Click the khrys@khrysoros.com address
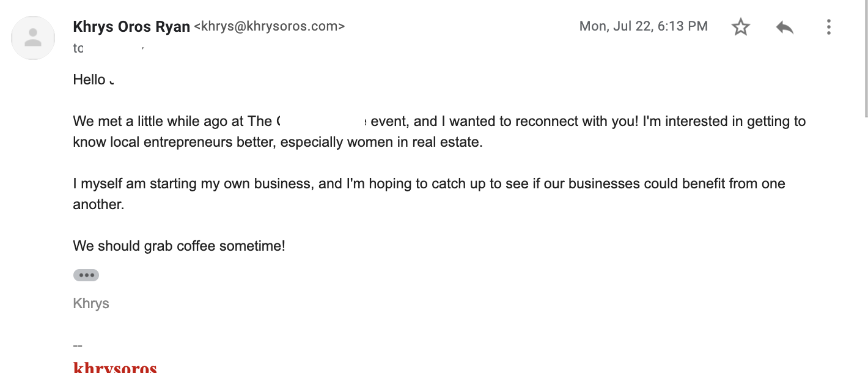This screenshot has width=868, height=373. [x=270, y=26]
